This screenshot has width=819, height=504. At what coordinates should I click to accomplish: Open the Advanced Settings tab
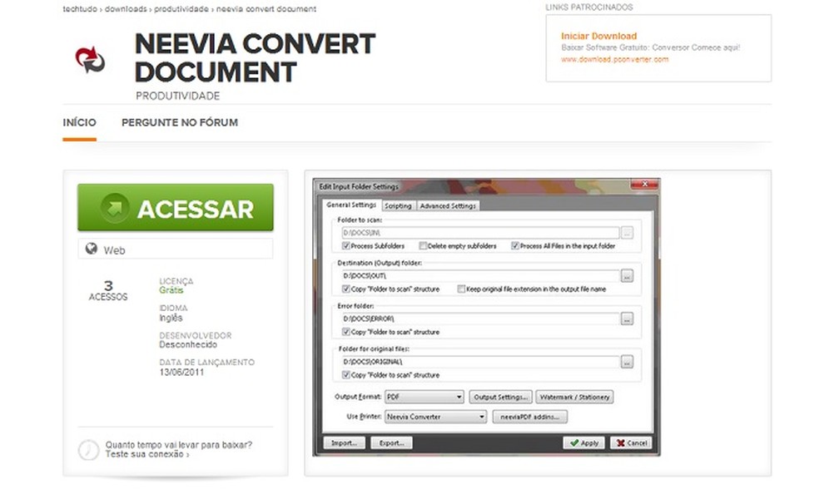[448, 206]
